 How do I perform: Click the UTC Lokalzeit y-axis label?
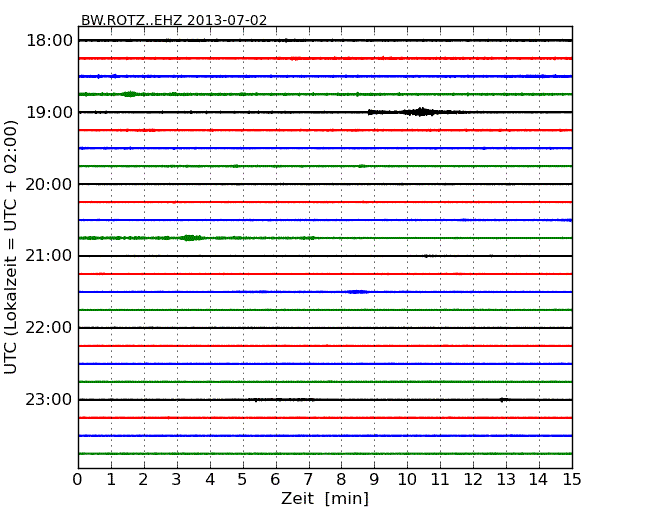[x=11, y=247]
